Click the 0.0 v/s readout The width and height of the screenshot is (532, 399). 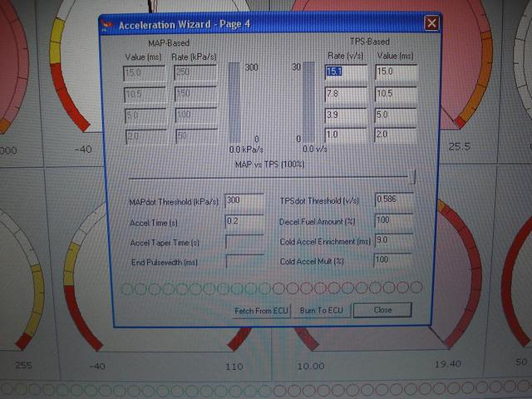coord(315,149)
